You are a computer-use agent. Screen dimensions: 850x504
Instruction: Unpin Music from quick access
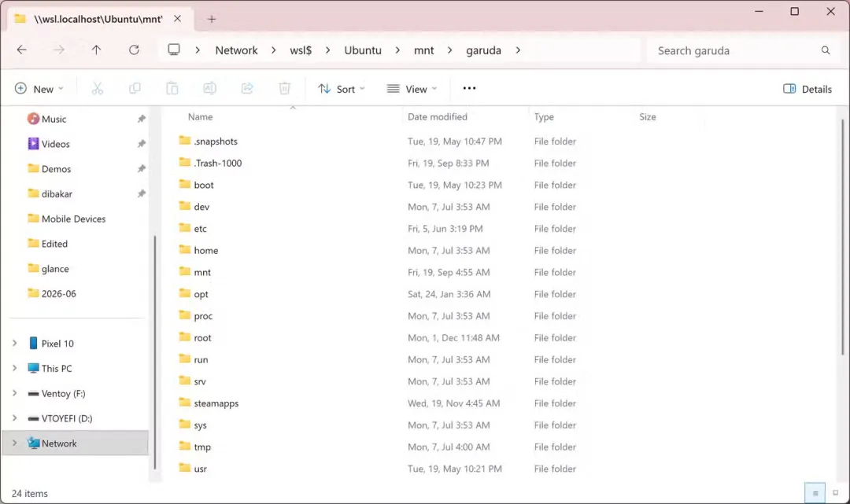[x=142, y=119]
